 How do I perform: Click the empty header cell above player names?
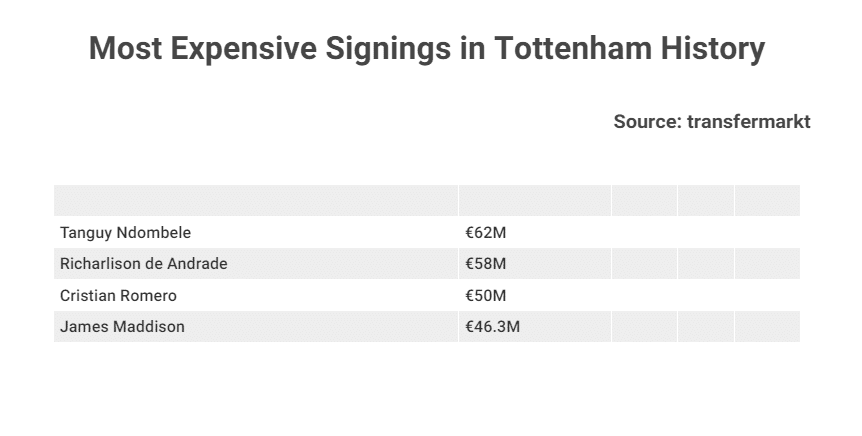pos(256,201)
